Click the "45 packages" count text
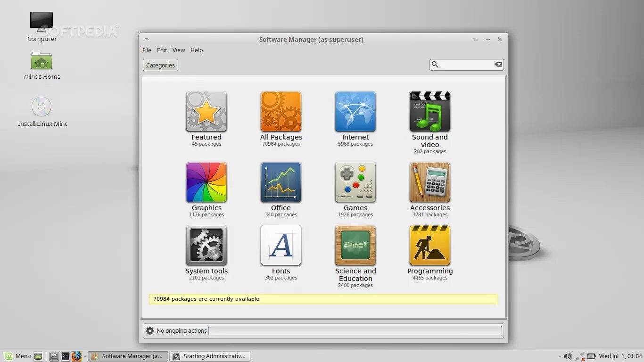 point(206,144)
